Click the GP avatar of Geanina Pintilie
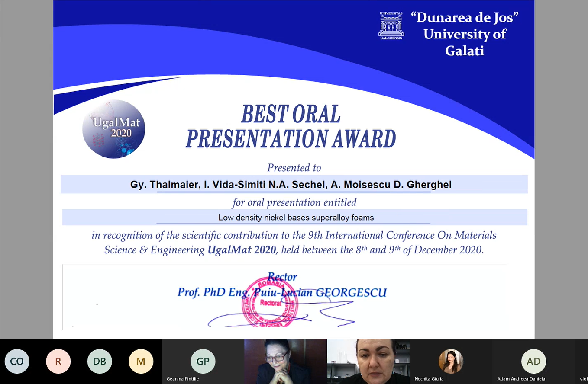This screenshot has width=588, height=384. 203,361
